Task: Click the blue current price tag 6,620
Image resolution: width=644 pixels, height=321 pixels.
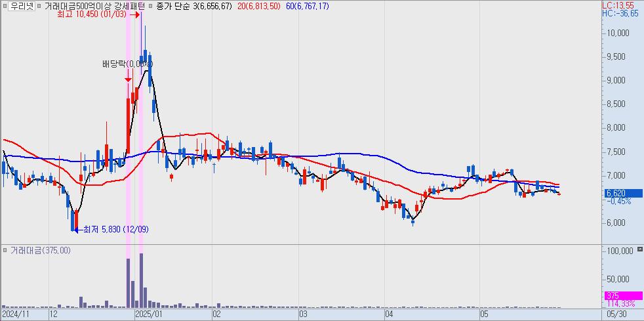Action: pyautogui.click(x=622, y=193)
